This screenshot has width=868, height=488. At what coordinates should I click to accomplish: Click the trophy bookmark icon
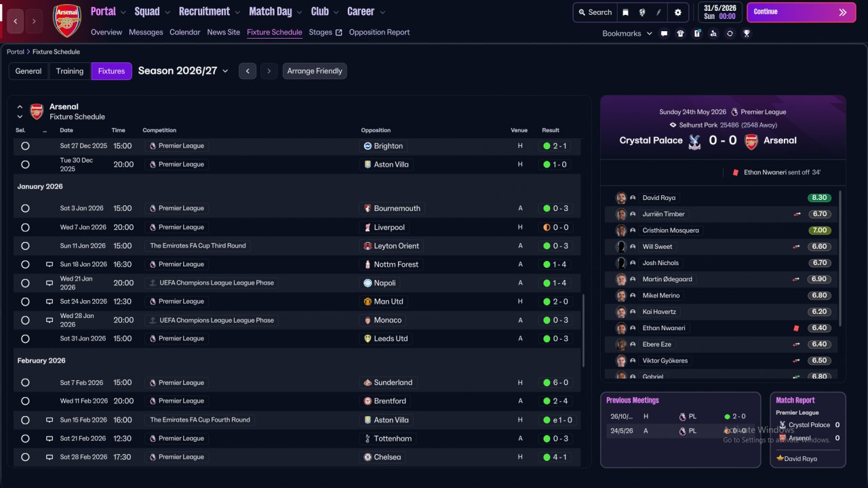[747, 33]
